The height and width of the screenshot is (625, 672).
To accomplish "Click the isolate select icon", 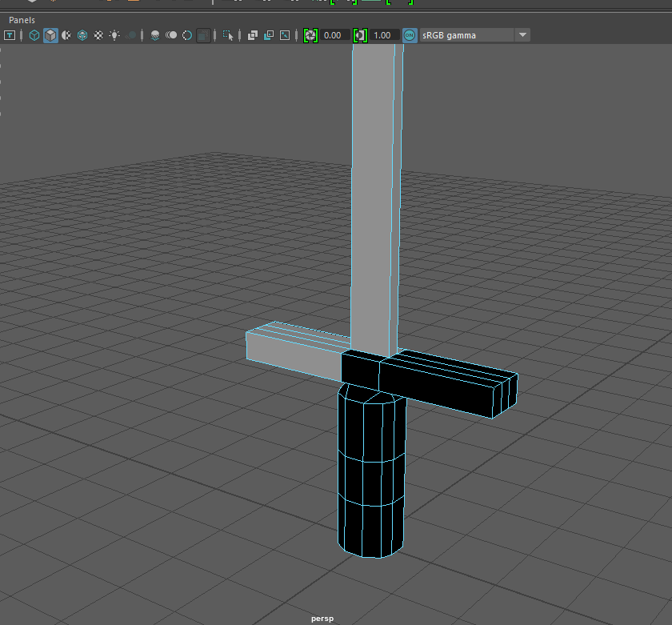I will (229, 35).
